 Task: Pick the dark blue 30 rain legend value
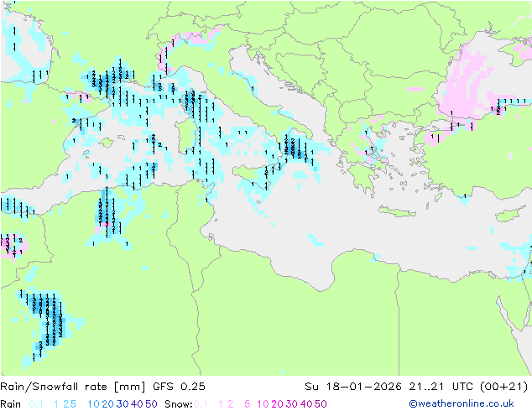click(123, 404)
